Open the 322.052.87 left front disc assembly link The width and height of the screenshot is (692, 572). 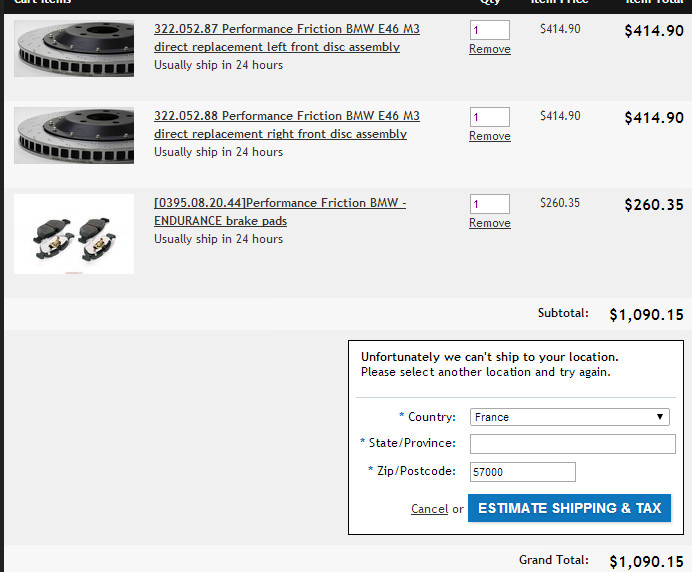286,38
